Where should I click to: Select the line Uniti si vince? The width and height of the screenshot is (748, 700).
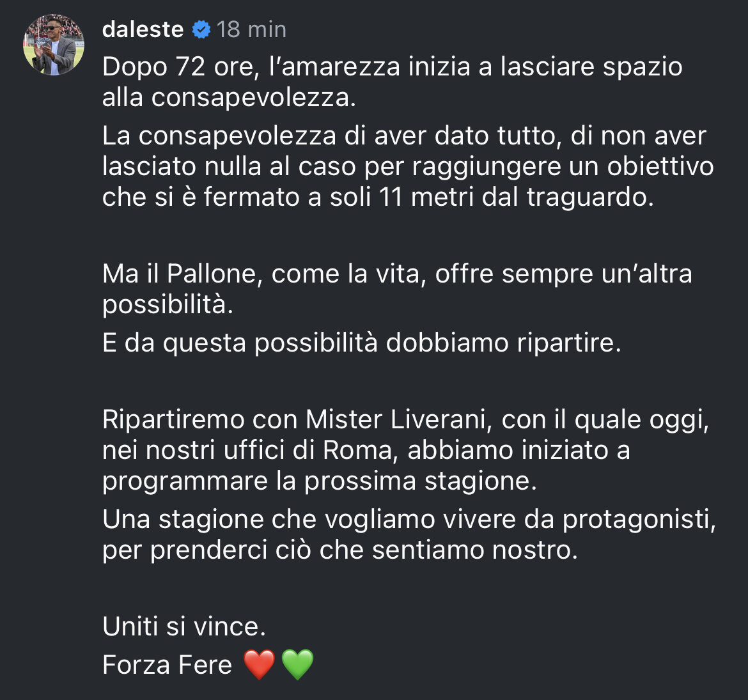pyautogui.click(x=184, y=626)
